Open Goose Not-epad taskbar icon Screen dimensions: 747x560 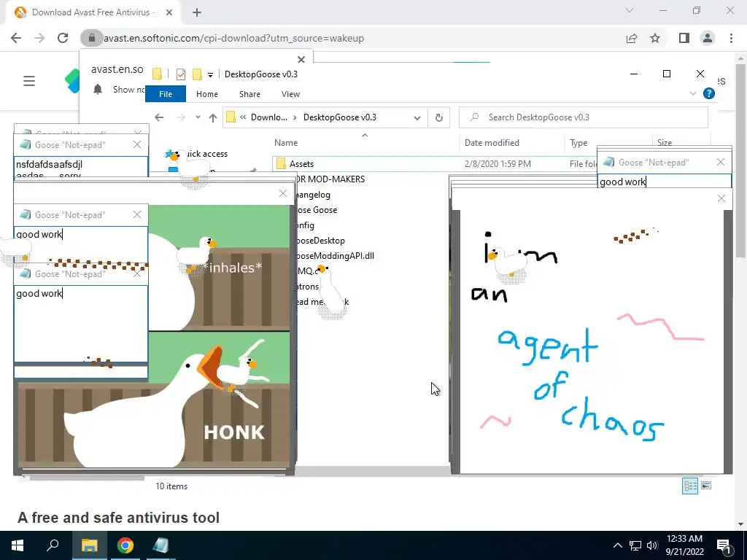[x=160, y=545]
